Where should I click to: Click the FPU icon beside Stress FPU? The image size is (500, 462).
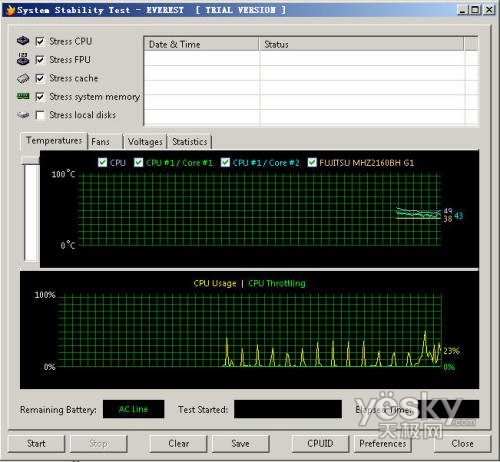23,59
